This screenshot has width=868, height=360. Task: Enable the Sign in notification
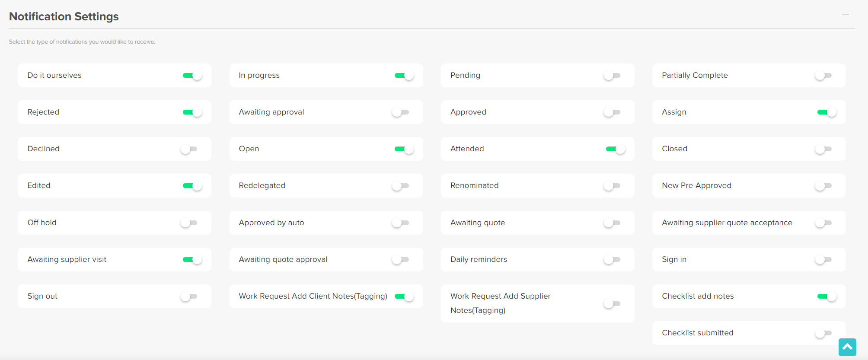coord(823,260)
